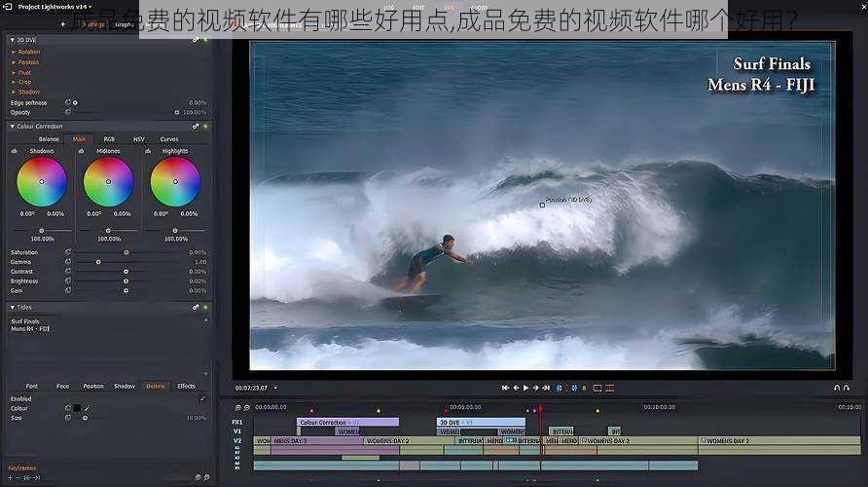868x487 pixels.
Task: Open Titles effect settings wrench icon
Action: (x=196, y=307)
